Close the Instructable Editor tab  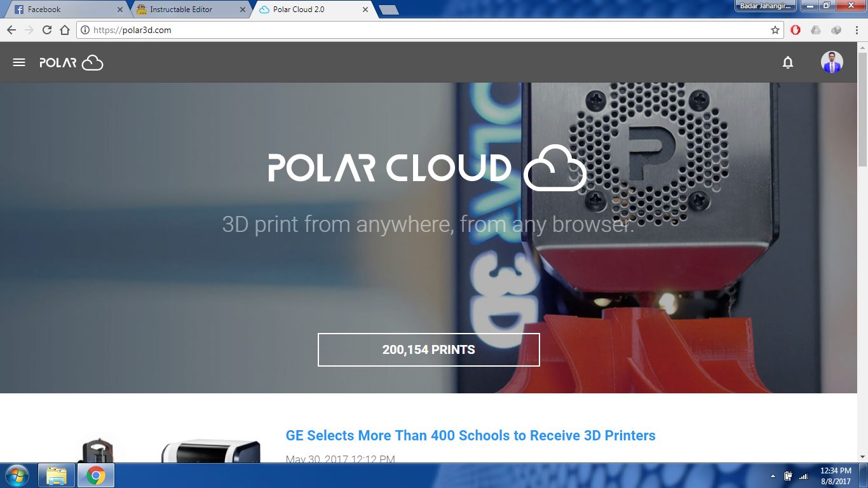click(x=242, y=10)
